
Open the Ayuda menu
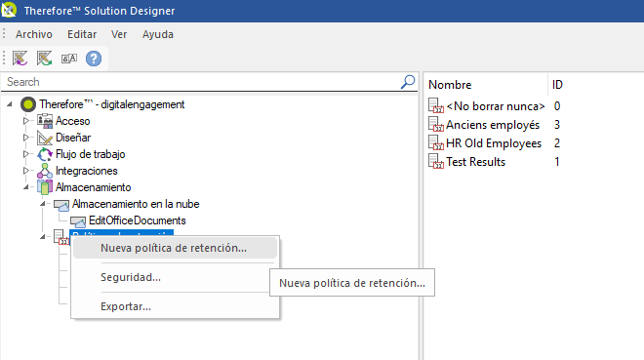tap(158, 34)
